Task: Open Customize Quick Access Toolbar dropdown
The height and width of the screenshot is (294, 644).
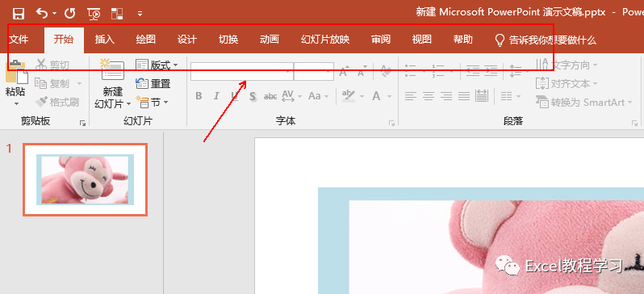Action: (140, 14)
